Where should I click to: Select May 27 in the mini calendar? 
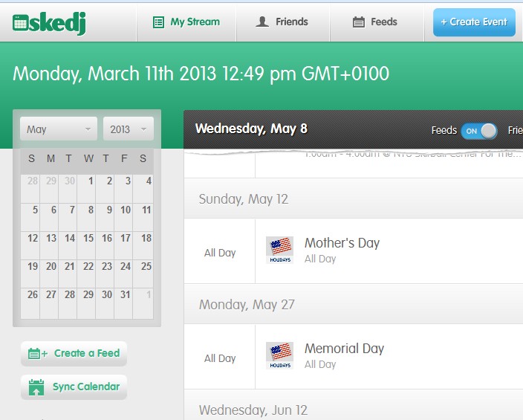click(51, 294)
